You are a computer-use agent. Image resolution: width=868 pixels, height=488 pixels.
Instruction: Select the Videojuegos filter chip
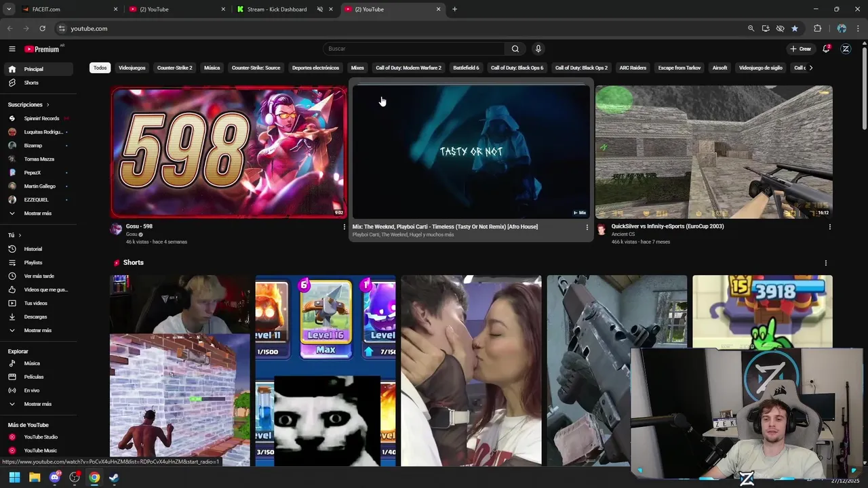coord(132,68)
